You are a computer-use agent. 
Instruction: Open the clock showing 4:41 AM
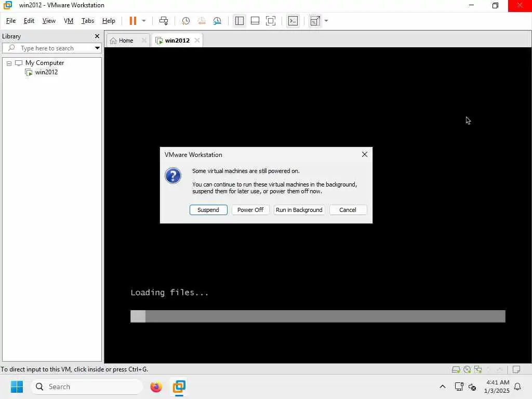click(x=497, y=387)
